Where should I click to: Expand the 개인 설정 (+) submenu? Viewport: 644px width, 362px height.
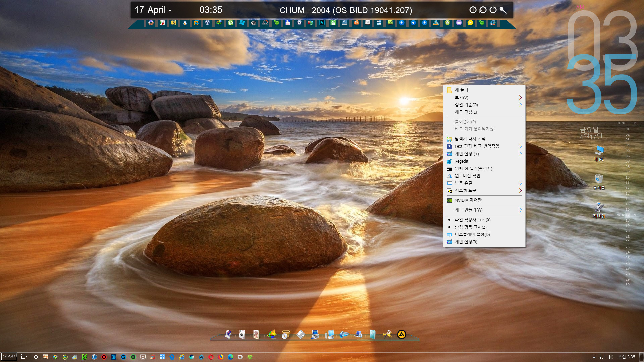(484, 154)
